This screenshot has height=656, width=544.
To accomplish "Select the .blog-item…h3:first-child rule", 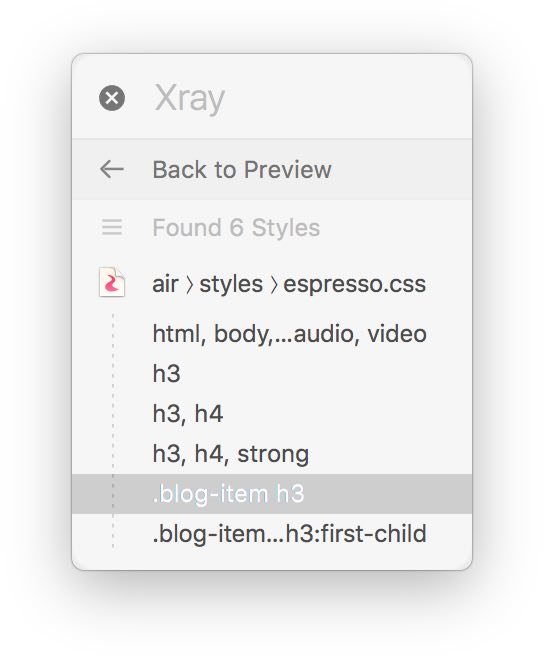I will click(272, 534).
